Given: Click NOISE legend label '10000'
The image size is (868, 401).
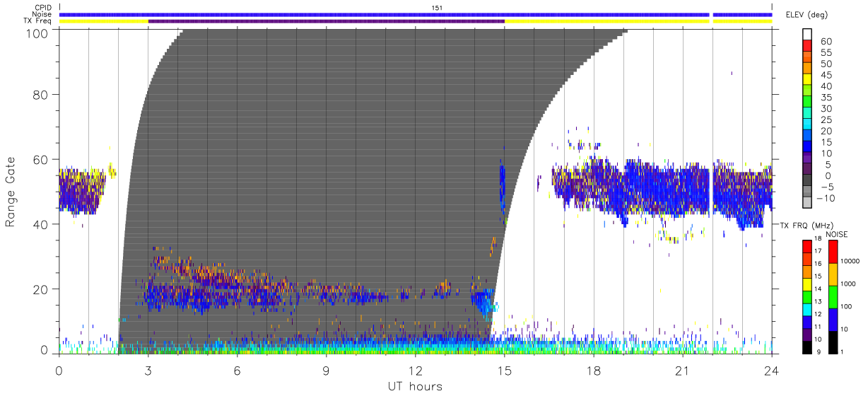Looking at the screenshot, I should point(851,261).
